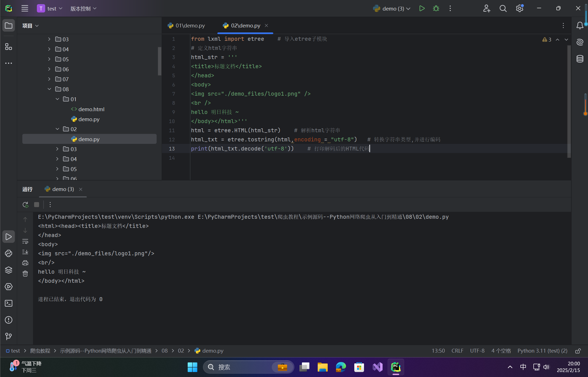
Task: Open the Terminal tool window
Action: tap(9, 303)
